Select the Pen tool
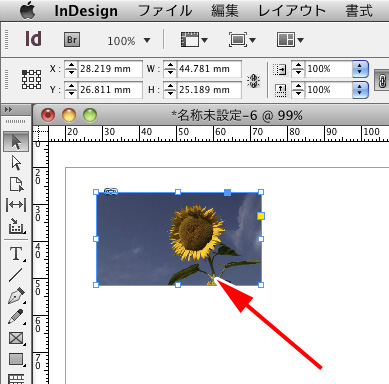 pos(17,296)
